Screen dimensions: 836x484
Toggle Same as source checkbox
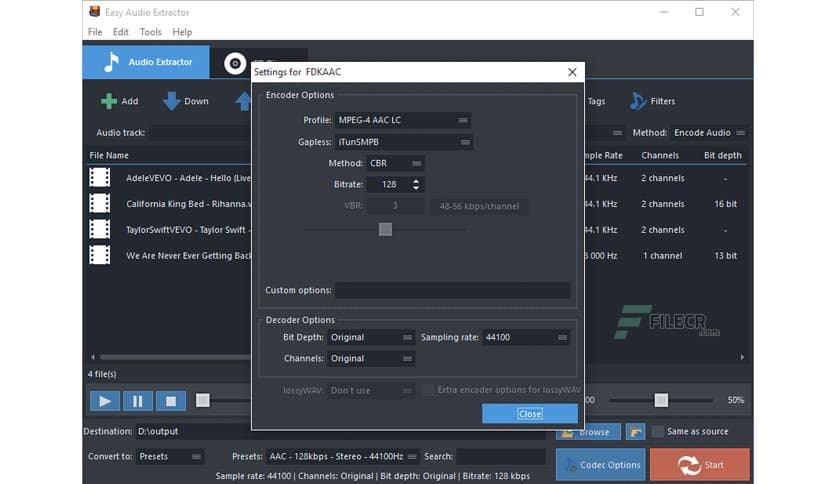point(658,431)
